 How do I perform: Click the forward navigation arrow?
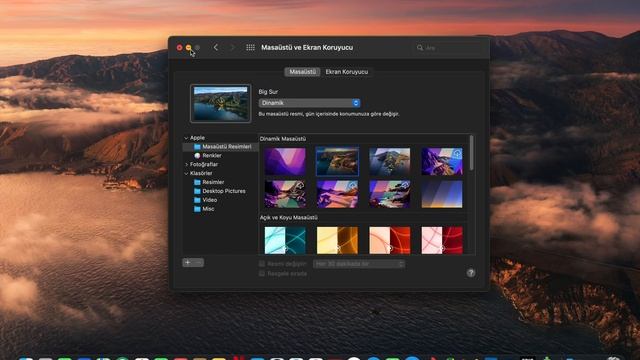coord(233,47)
